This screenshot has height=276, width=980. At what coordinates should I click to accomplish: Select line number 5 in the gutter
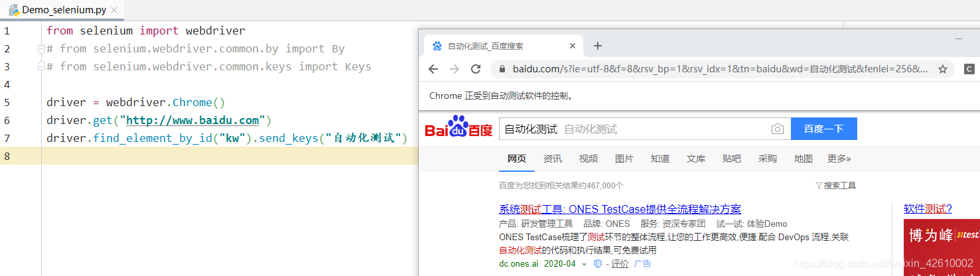click(7, 102)
